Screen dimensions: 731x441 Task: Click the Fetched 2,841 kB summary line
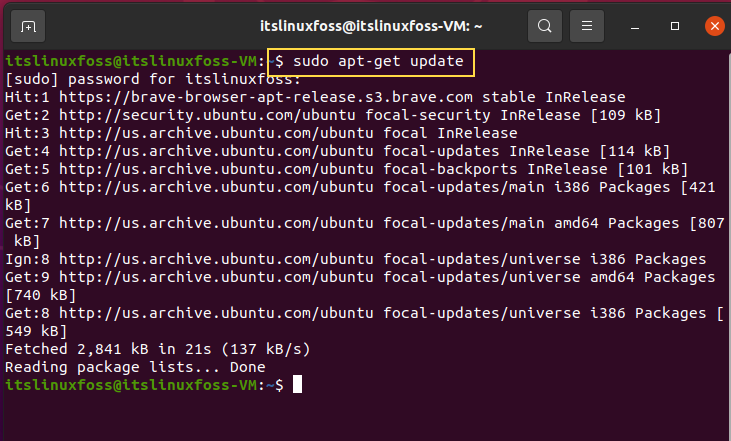tap(158, 349)
